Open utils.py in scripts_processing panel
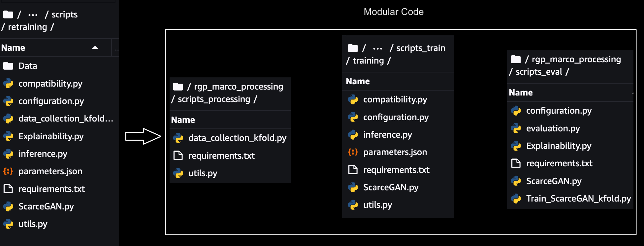 (x=203, y=173)
